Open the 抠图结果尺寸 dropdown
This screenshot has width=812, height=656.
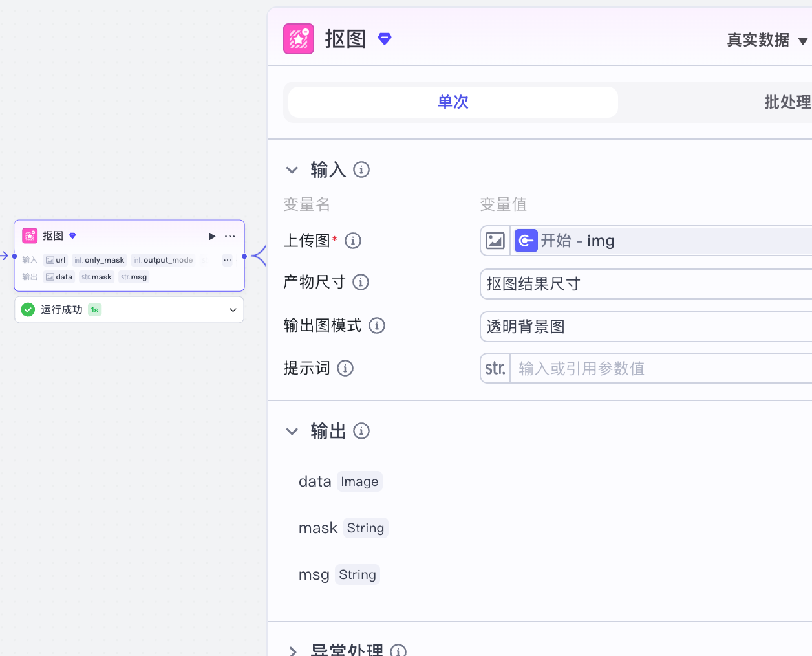coord(646,284)
